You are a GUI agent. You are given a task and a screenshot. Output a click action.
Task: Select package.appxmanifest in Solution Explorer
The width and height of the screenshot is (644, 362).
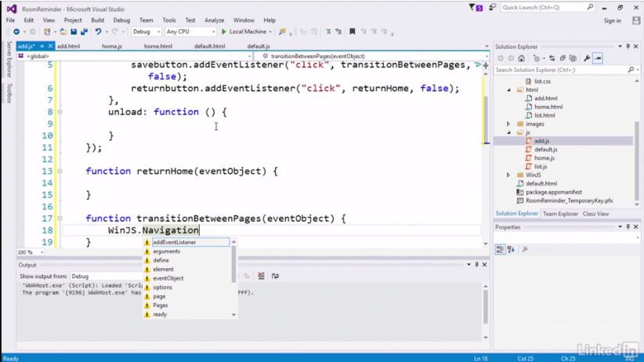click(554, 192)
